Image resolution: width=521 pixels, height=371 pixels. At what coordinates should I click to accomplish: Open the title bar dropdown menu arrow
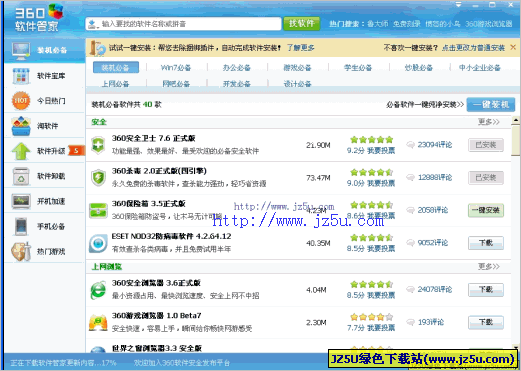tap(459, 5)
